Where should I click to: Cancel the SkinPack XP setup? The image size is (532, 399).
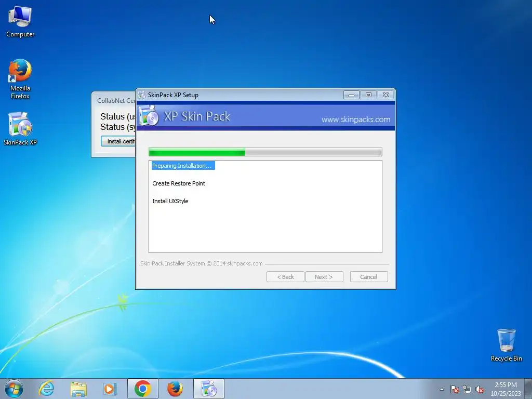click(x=369, y=277)
